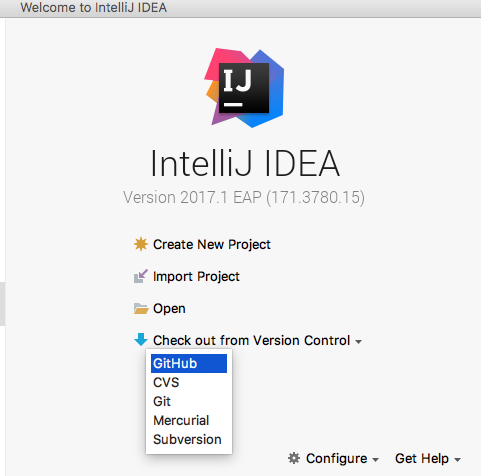Choose Subversion from the popup menu
Viewport: 481px width, 476px height.
pos(189,439)
